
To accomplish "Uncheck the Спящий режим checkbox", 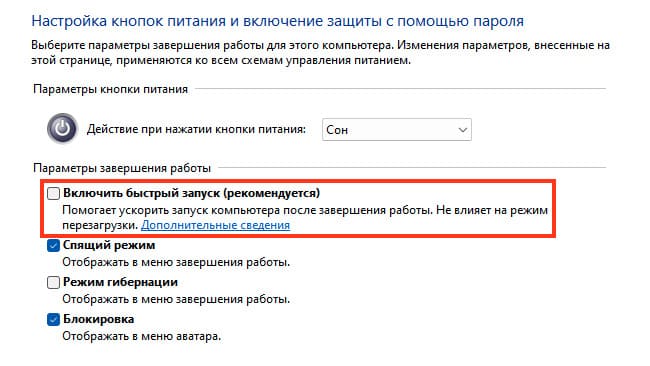I will 53,245.
